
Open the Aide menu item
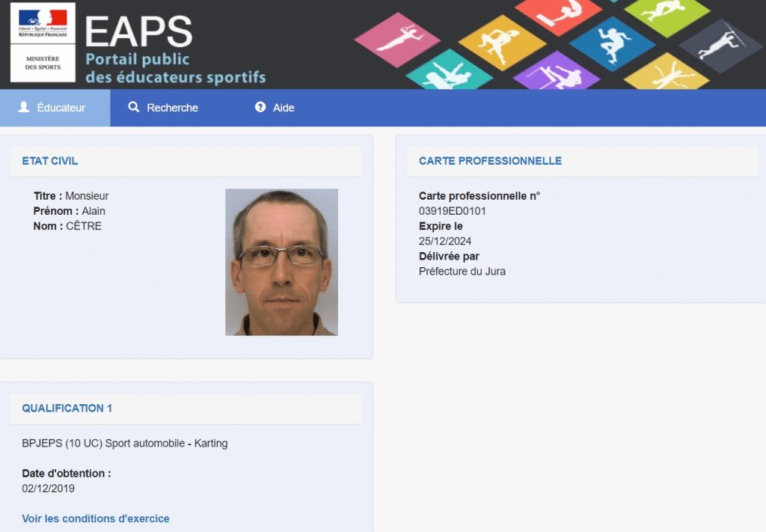point(275,108)
